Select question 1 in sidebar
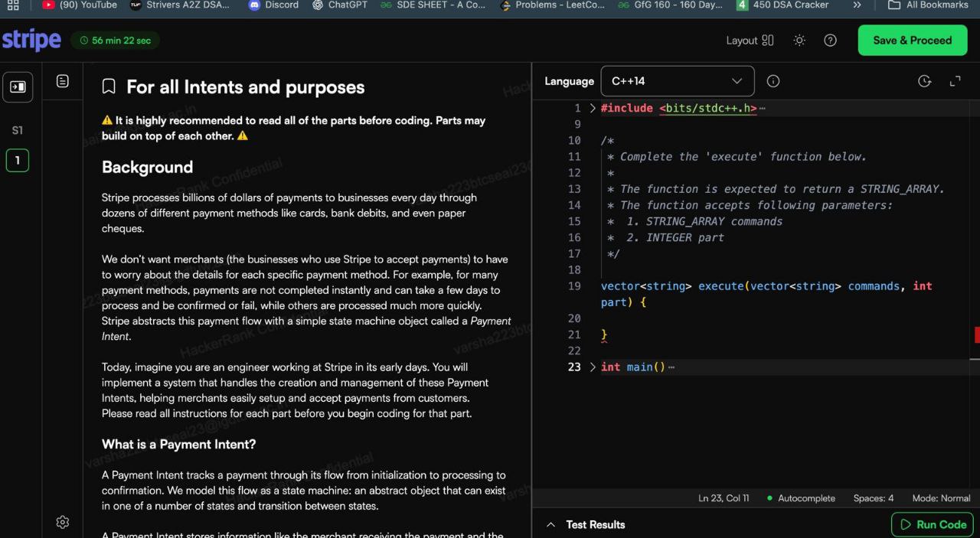This screenshot has height=538, width=980. tap(18, 161)
